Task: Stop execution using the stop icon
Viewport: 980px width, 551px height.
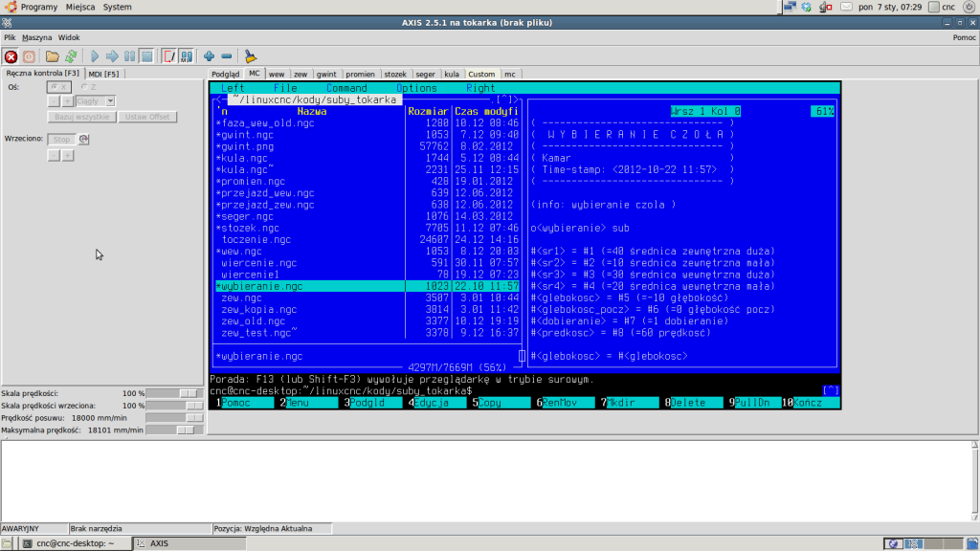Action: point(145,55)
